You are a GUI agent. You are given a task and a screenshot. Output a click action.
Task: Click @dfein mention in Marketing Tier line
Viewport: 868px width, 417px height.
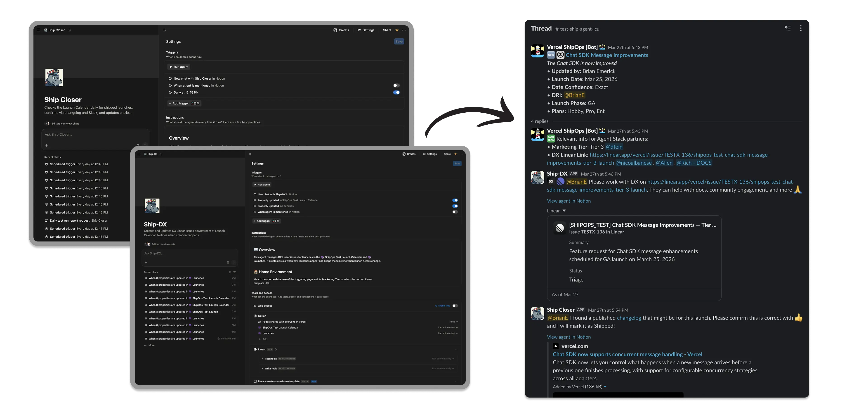[614, 147]
